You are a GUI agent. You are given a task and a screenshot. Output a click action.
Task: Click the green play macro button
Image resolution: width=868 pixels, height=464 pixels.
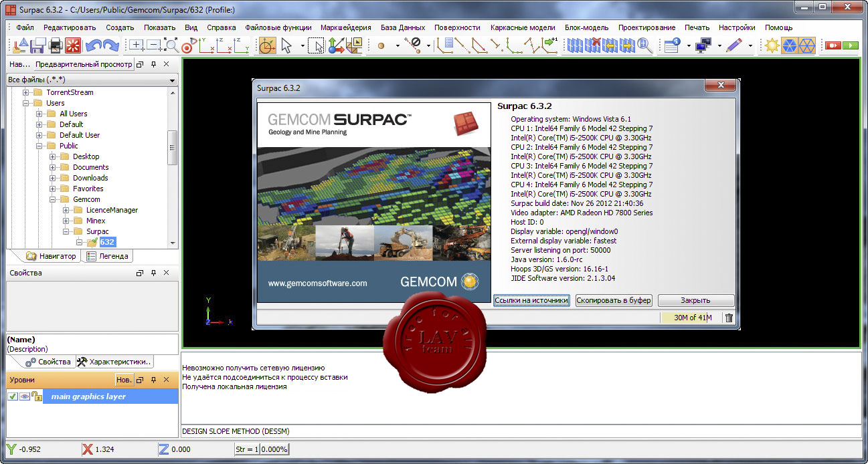(x=850, y=45)
